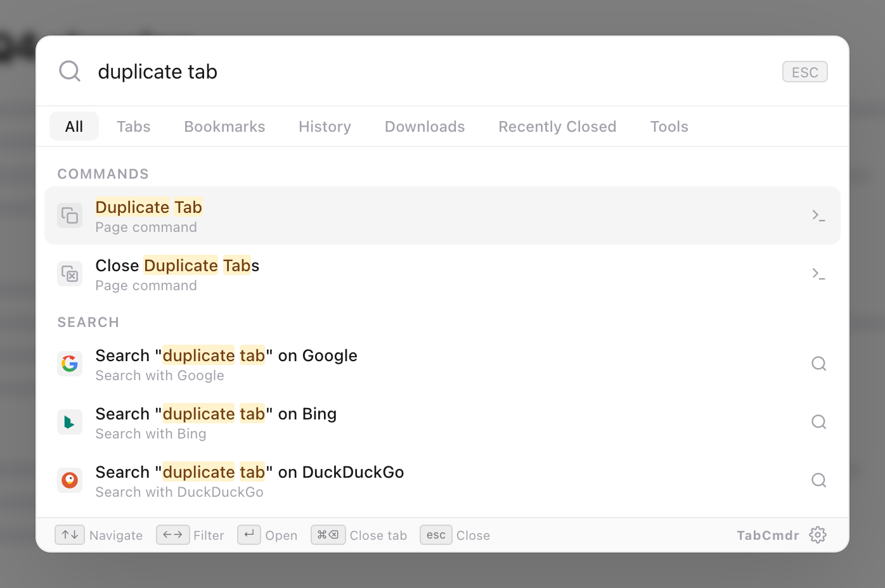This screenshot has width=885, height=588.
Task: Select the All filter tab
Action: pos(74,127)
